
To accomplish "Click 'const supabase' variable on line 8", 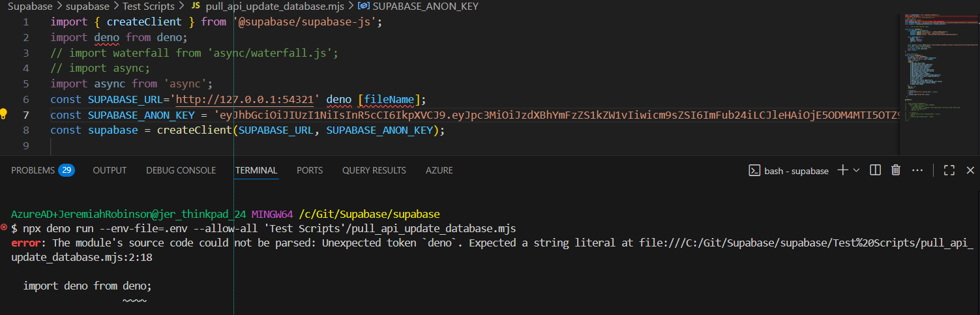I will [95, 130].
